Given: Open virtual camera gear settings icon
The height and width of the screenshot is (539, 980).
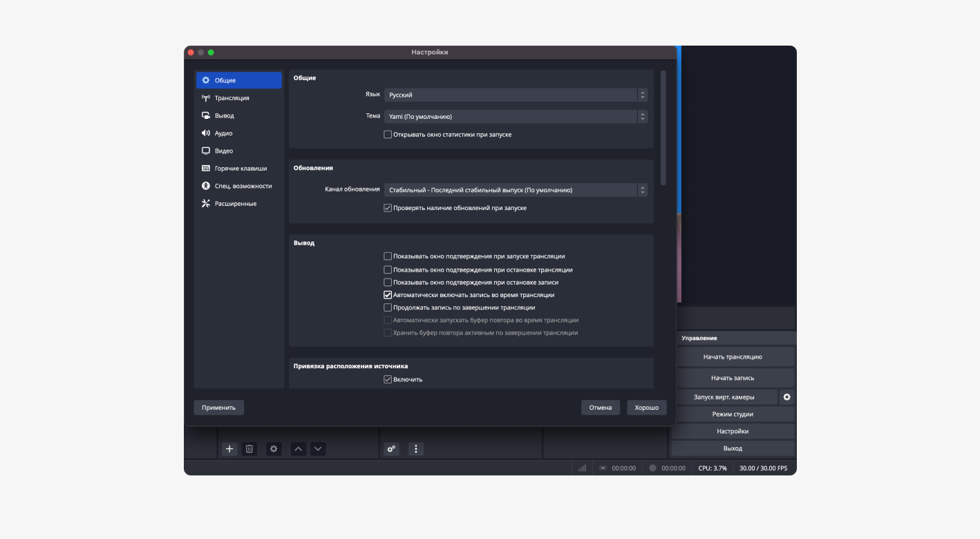Looking at the screenshot, I should (x=786, y=397).
